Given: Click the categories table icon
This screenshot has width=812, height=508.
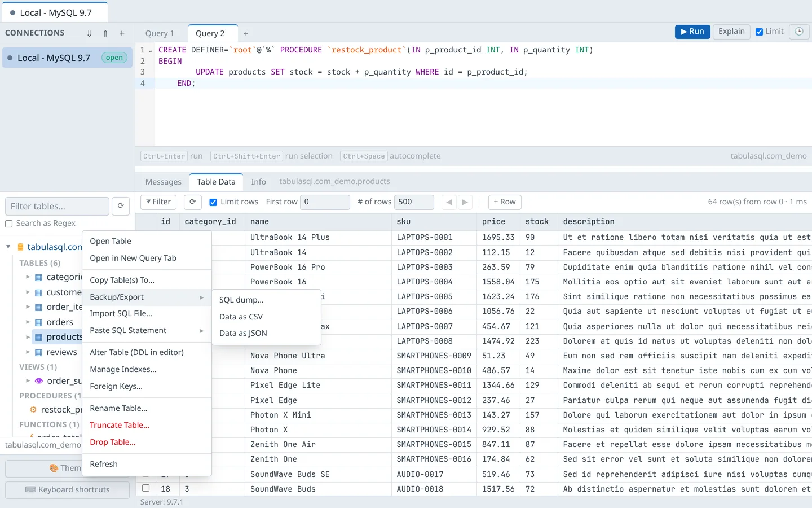Looking at the screenshot, I should [39, 277].
